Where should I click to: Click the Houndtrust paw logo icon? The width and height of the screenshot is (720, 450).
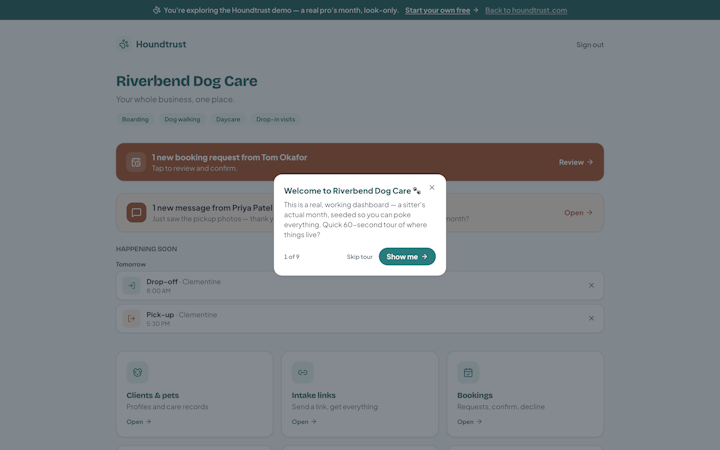124,44
